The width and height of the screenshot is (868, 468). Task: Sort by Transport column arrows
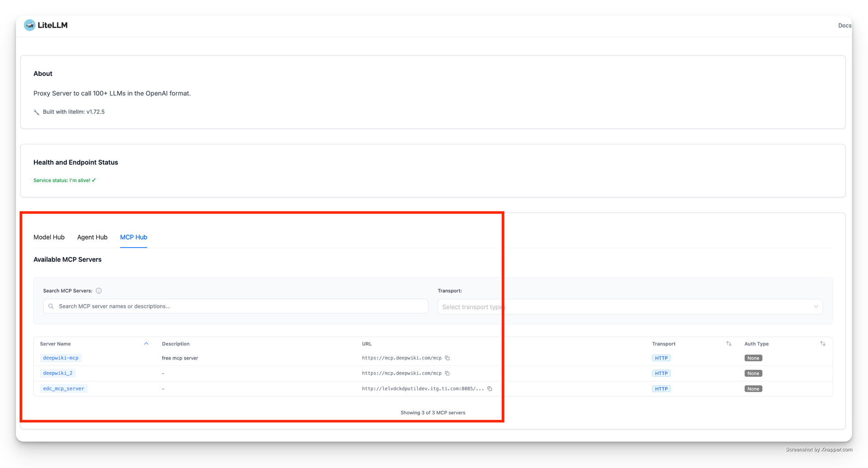tap(728, 344)
